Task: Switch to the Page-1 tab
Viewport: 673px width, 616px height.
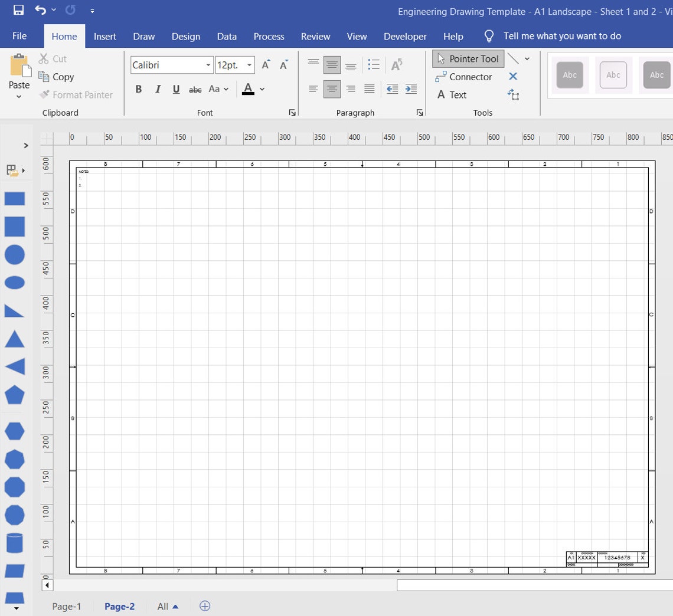Action: 66,606
